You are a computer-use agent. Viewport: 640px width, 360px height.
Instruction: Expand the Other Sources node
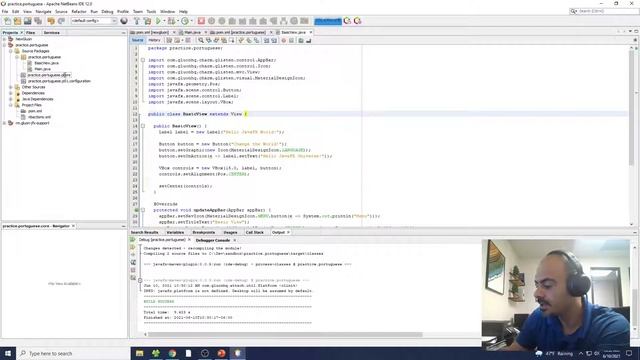tap(11, 87)
